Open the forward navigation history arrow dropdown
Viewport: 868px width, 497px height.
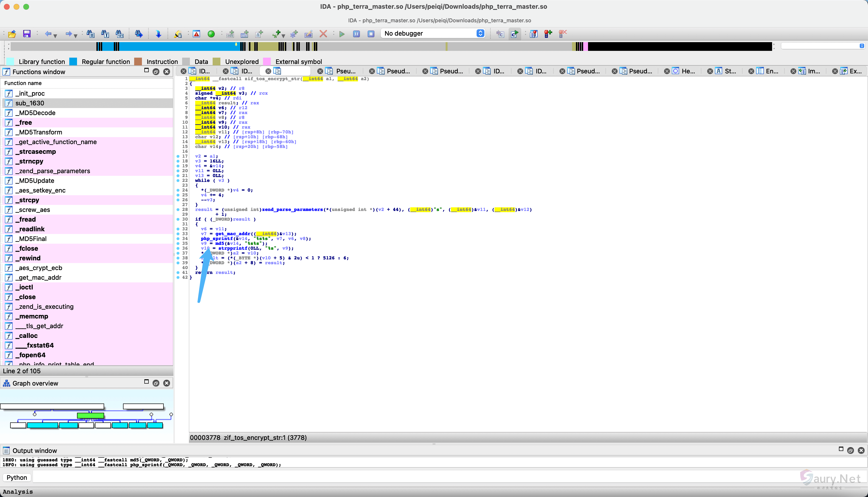pyautogui.click(x=76, y=36)
